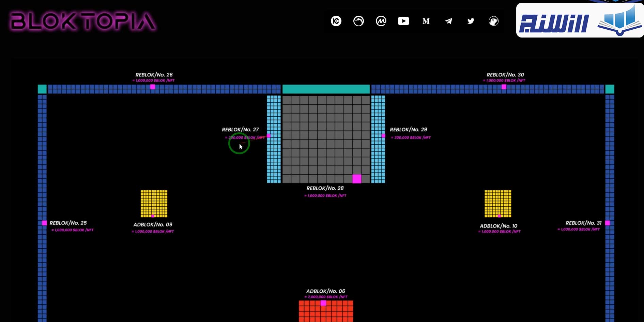Click the REBLOK/No. 30 label
Screen dimensions: 644x322
[505, 75]
